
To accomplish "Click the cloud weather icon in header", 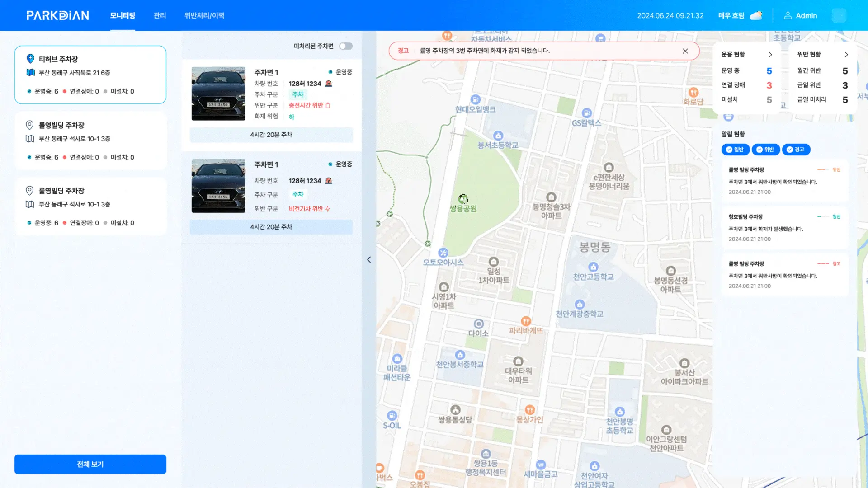I will (756, 15).
